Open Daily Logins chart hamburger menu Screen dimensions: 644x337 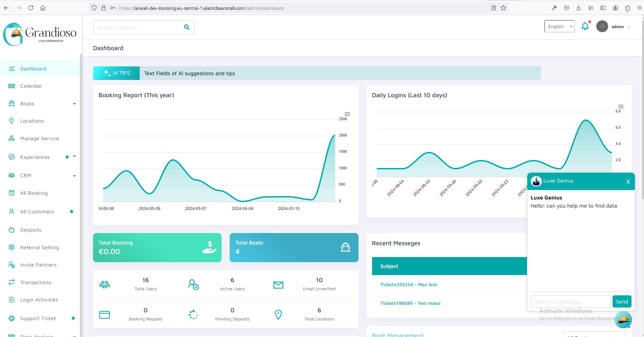click(621, 107)
